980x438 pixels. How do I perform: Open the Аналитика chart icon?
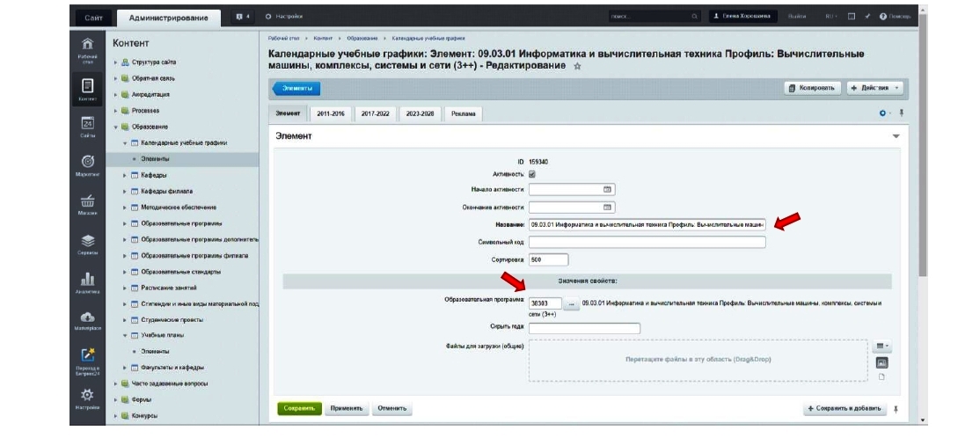coord(87,281)
